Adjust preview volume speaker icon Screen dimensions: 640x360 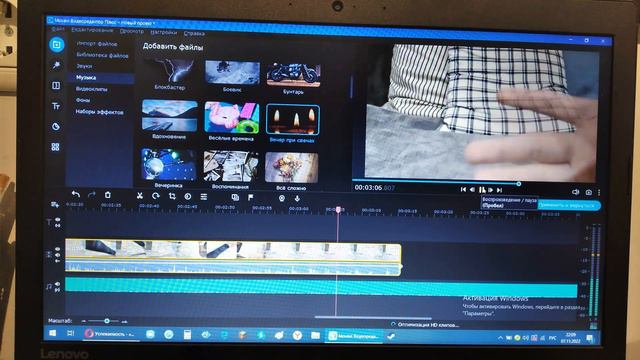coord(576,192)
